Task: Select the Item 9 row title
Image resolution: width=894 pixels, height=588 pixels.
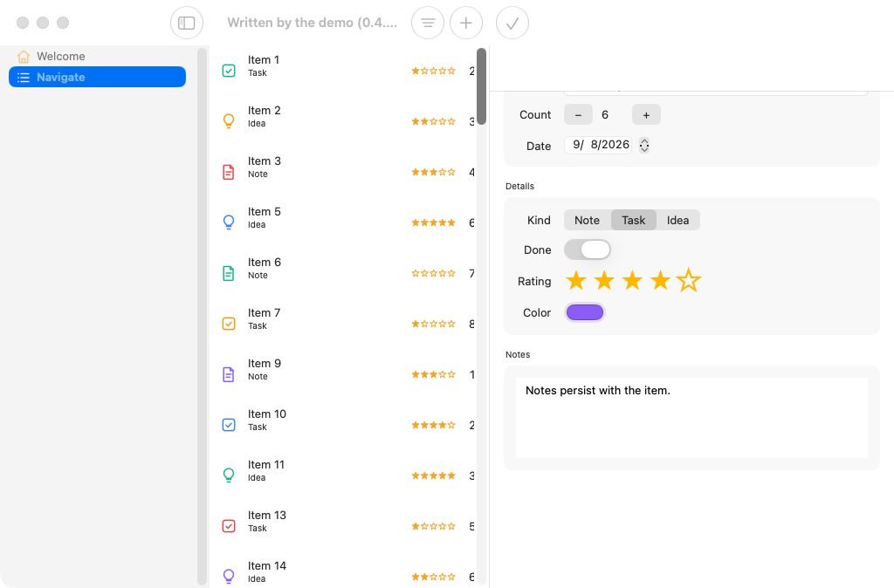Action: coord(264,364)
